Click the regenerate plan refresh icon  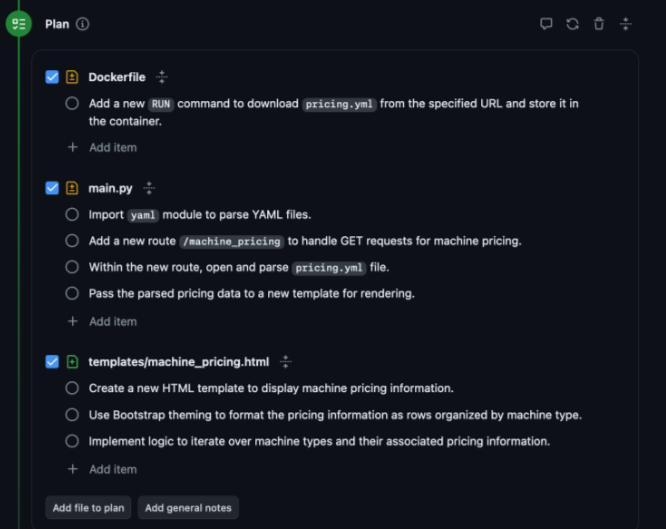coord(572,24)
